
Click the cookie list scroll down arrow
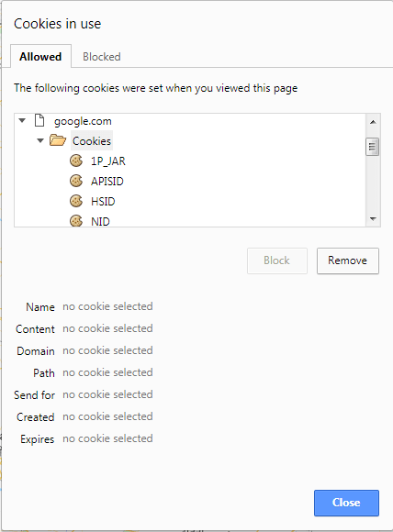pos(373,219)
